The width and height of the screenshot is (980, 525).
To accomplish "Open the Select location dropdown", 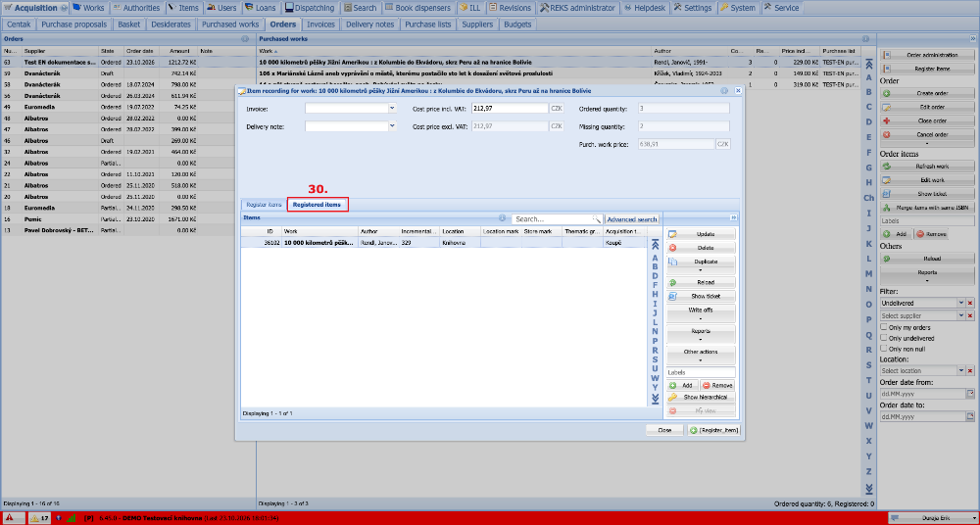I will click(961, 370).
